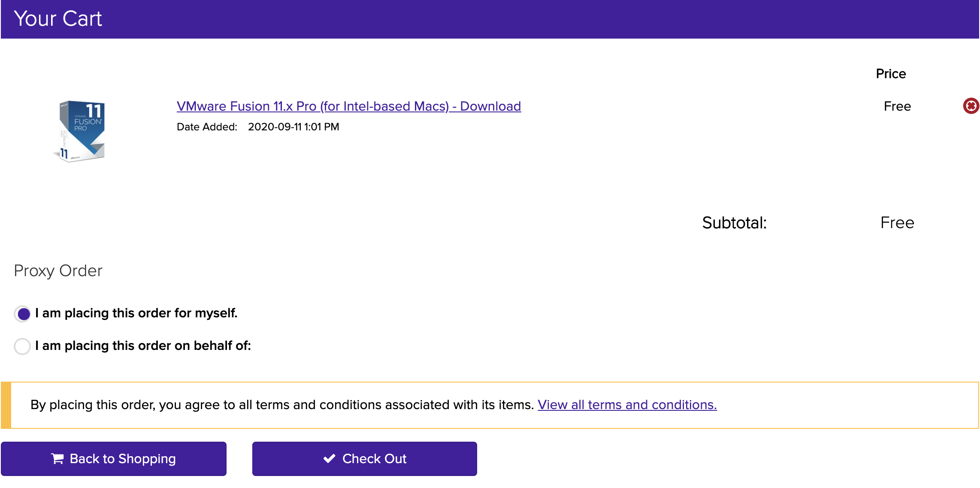Click the Date Added timestamp 2020-09-11
Viewport: 980px width, 488px height.
[x=293, y=127]
